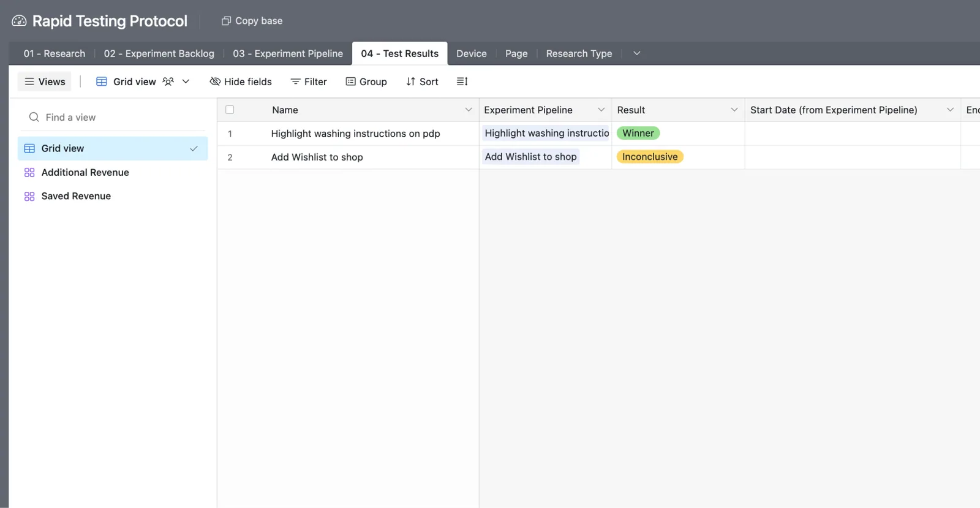Click the Saved Revenue gallery view icon
The image size is (980, 508).
click(29, 197)
